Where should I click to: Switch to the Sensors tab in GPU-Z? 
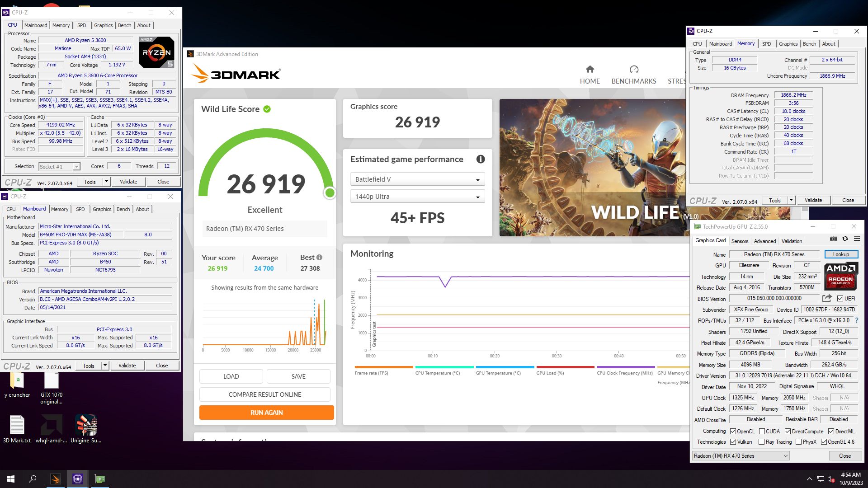(x=740, y=241)
